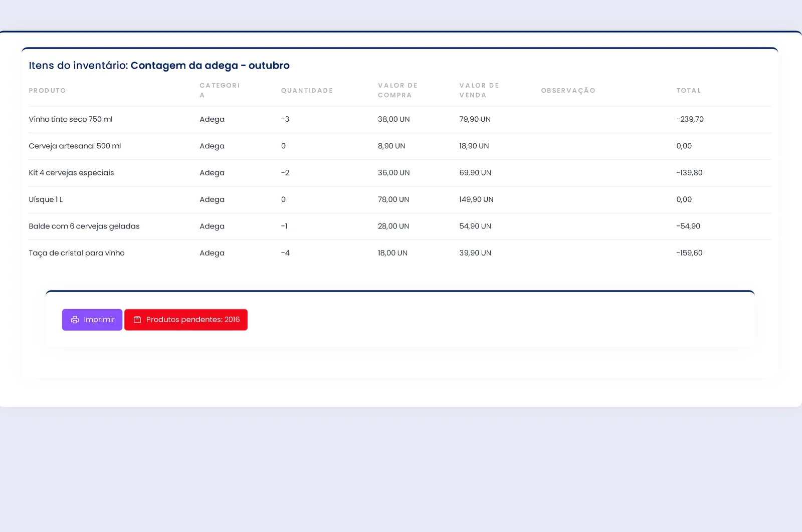Select Taça de cristal para vinho
The width and height of the screenshot is (802, 532).
pyautogui.click(x=77, y=253)
